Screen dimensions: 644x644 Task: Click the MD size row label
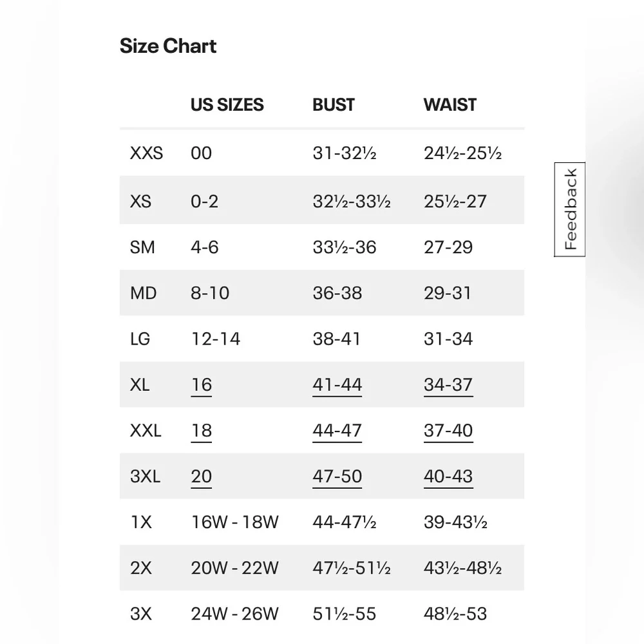click(x=143, y=293)
